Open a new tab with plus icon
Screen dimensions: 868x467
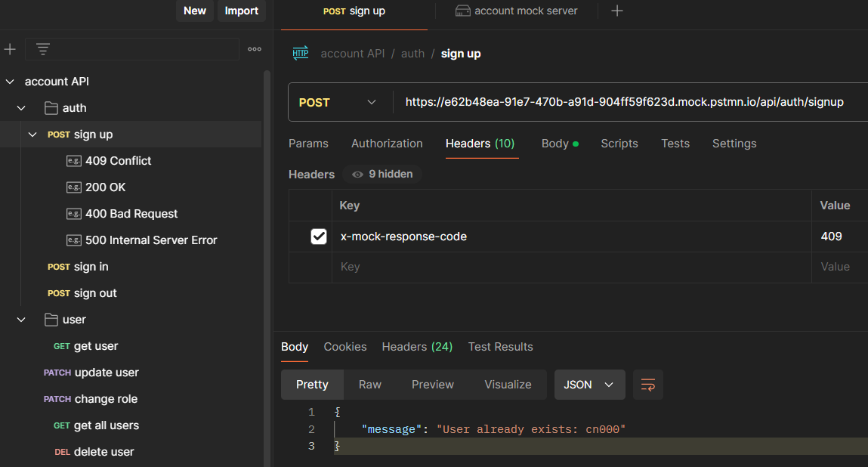[617, 11]
